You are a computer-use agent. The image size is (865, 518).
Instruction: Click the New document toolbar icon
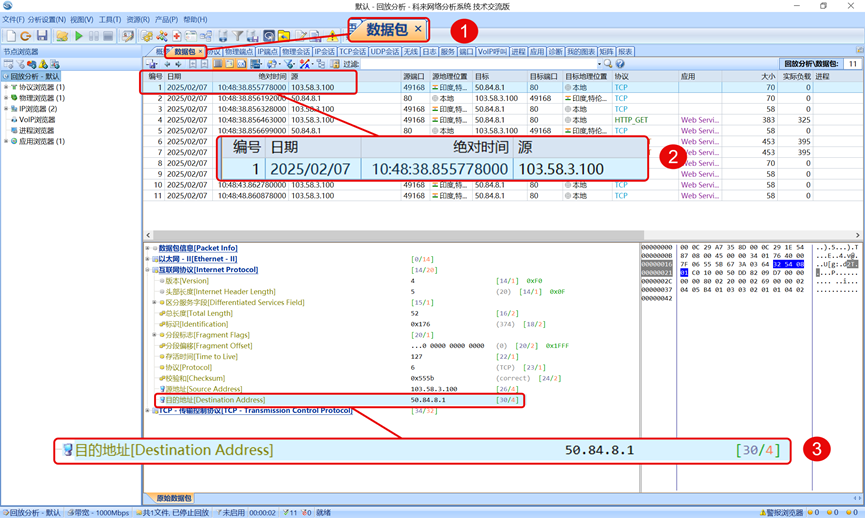pyautogui.click(x=11, y=36)
